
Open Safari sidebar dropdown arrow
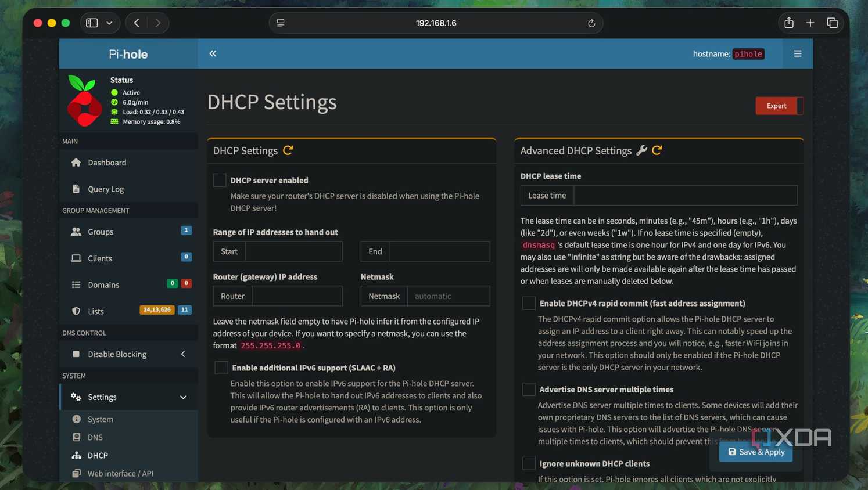click(x=109, y=23)
